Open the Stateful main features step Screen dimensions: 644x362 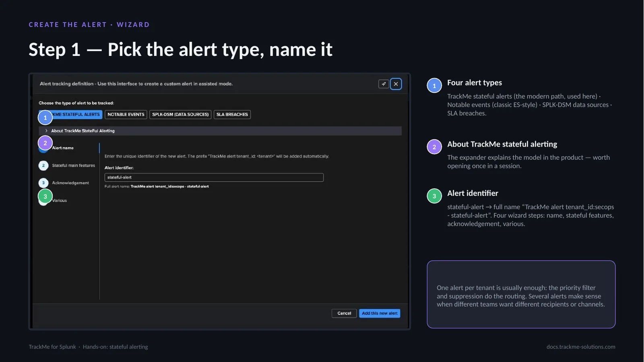73,165
